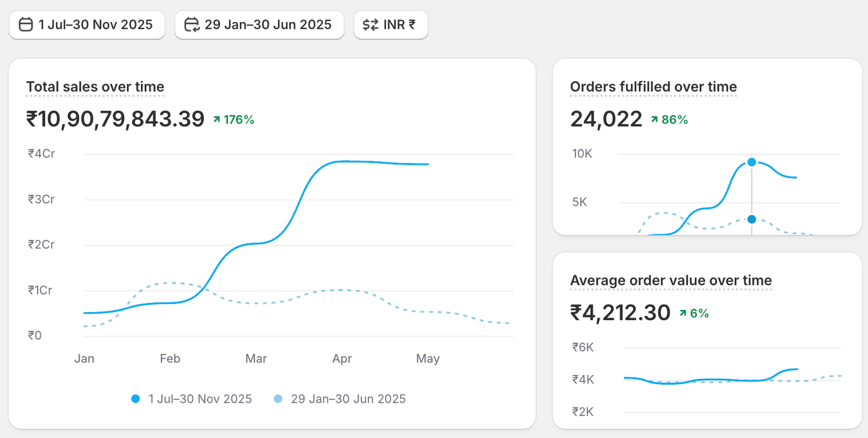
Task: Open the Average order value over time report
Action: [x=671, y=281]
